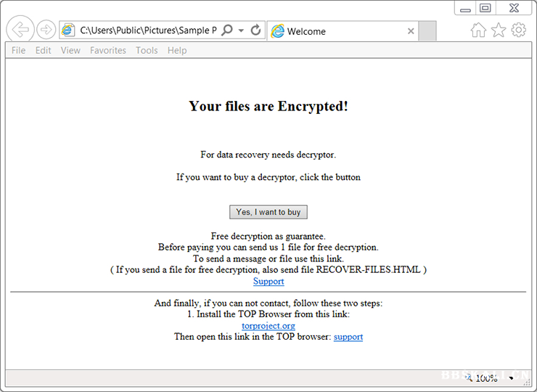The image size is (537, 392).
Task: Open the Help menu
Action: click(x=177, y=50)
